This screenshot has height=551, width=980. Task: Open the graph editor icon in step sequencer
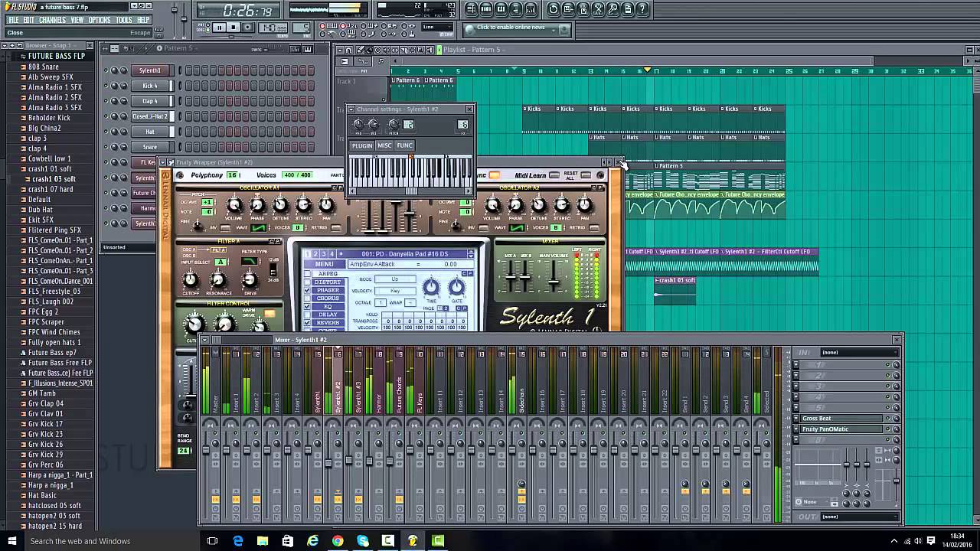[295, 49]
